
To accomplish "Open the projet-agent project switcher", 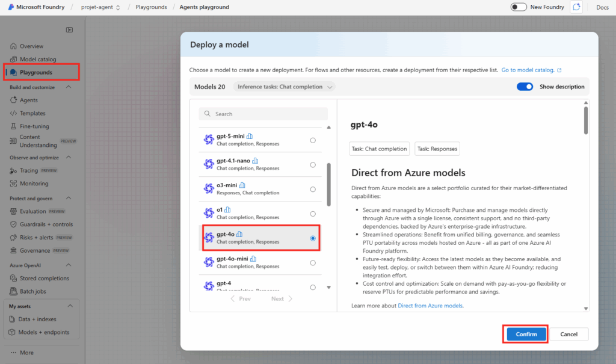I will pos(100,7).
